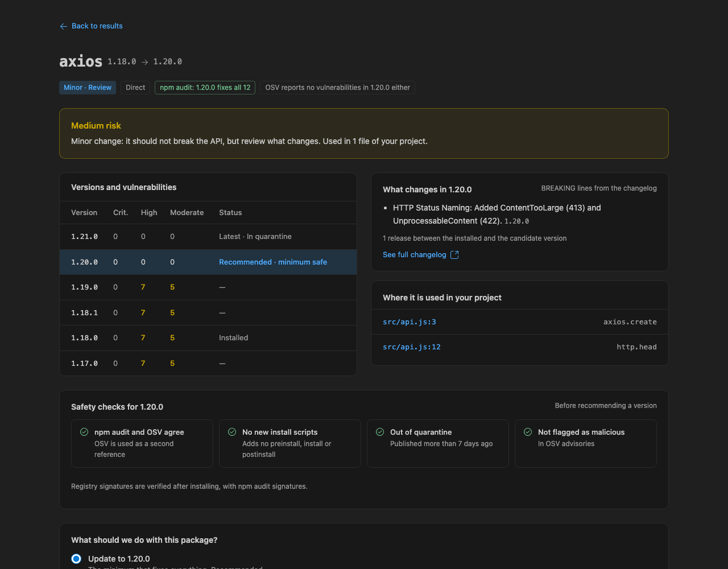Click the Crit. column header
The image size is (728, 569).
point(121,213)
